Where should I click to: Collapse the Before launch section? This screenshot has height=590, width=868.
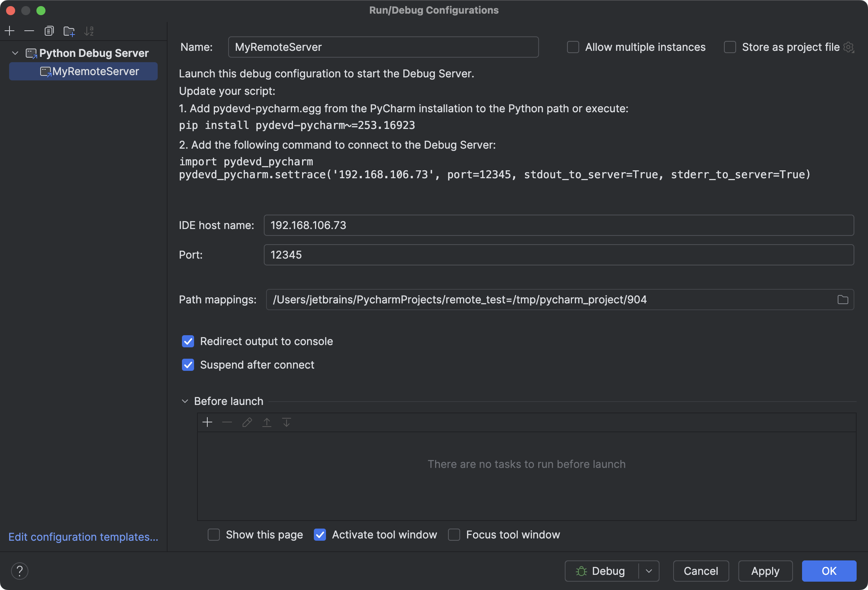click(x=185, y=401)
